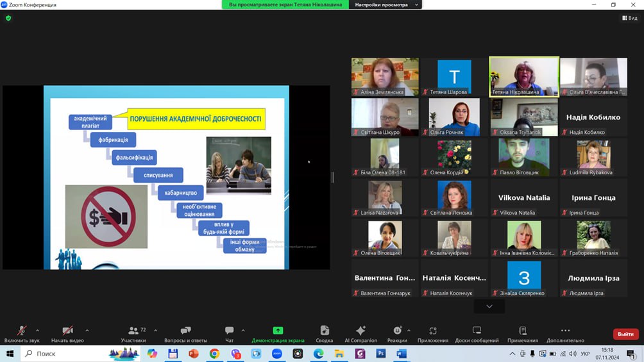Expand participants options arrow next to Участники
This screenshot has width=644, height=362.
156,331
